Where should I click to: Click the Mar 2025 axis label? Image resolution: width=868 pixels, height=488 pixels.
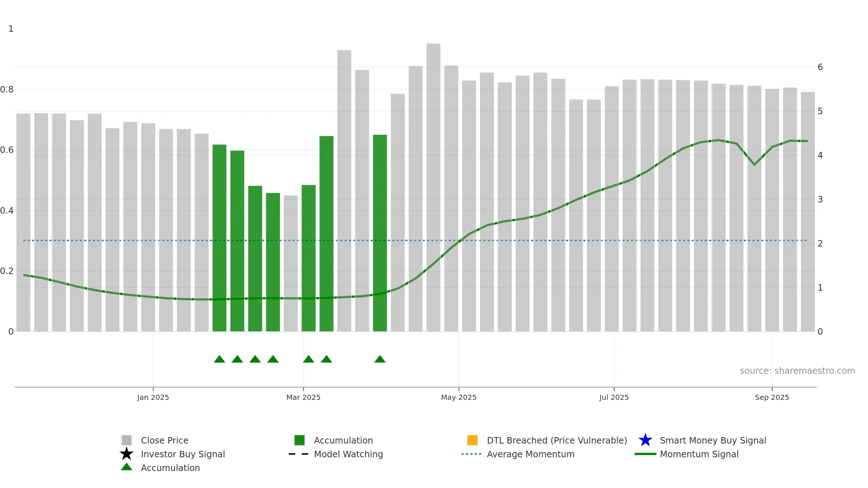(x=303, y=397)
